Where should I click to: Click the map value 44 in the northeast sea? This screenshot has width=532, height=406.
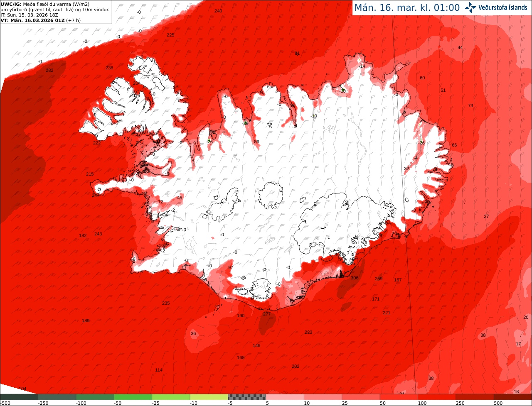pos(460,47)
